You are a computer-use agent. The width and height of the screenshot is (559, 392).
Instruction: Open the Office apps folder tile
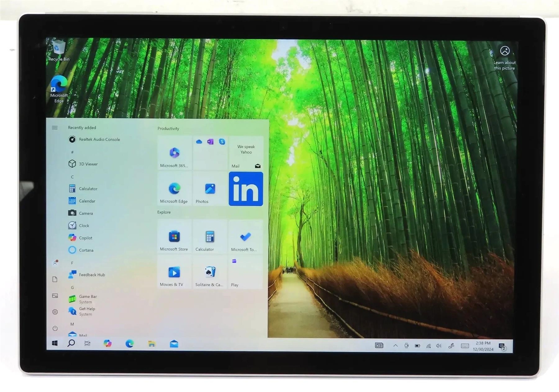[210, 153]
